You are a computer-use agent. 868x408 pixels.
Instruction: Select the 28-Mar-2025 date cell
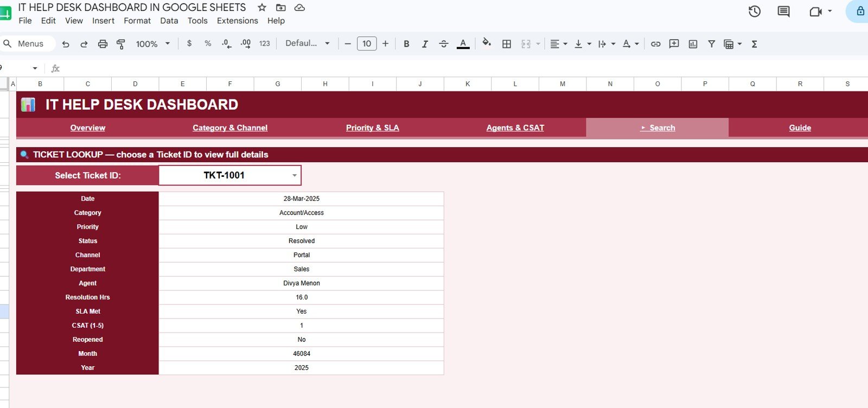(x=302, y=199)
